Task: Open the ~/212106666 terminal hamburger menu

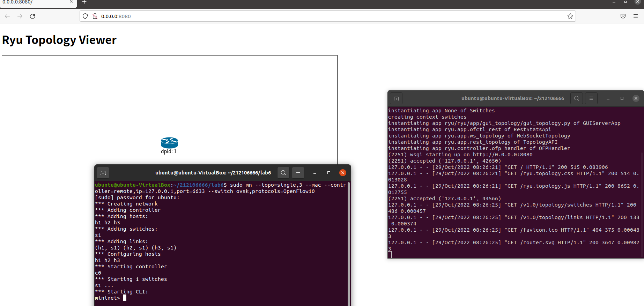Action: tap(591, 98)
